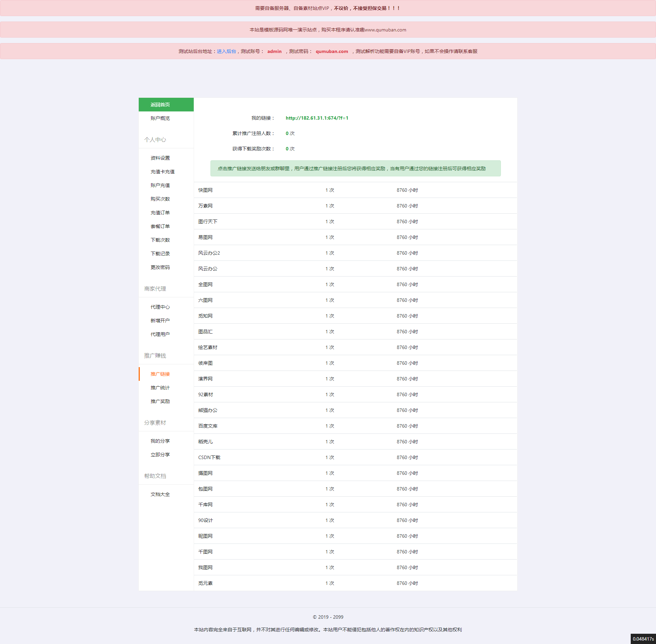Open 推广奖励 sidebar item
Image resolution: width=656 pixels, height=644 pixels.
(160, 401)
